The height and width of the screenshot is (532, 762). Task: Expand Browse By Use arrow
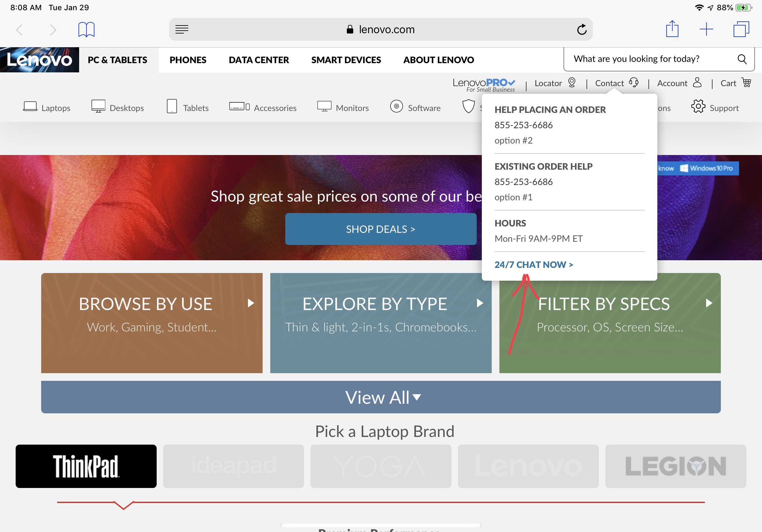point(251,303)
